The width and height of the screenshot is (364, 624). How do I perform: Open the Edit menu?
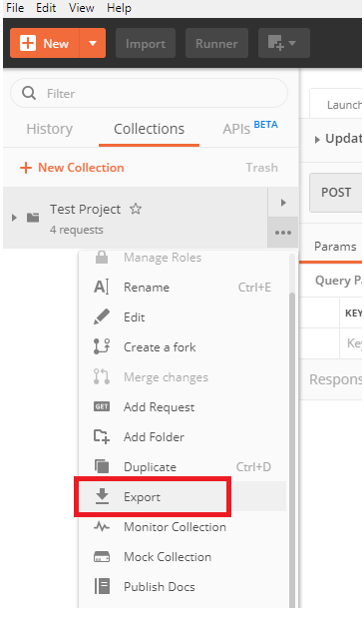46,8
